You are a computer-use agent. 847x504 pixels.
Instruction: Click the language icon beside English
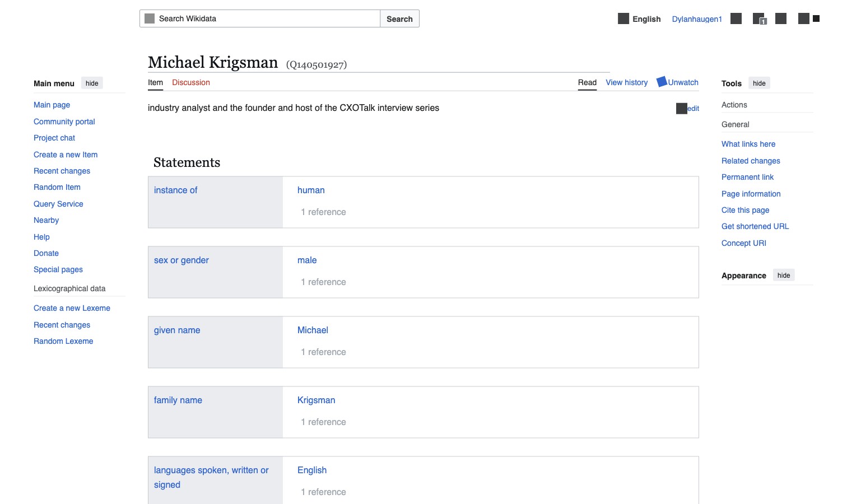[623, 18]
